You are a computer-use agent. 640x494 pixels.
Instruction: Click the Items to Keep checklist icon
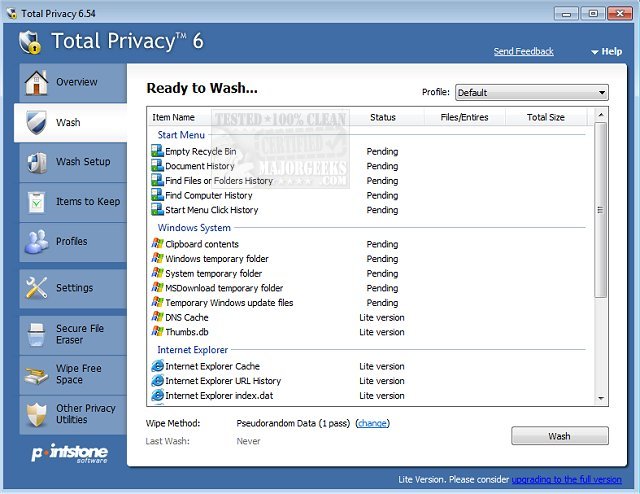coord(37,202)
